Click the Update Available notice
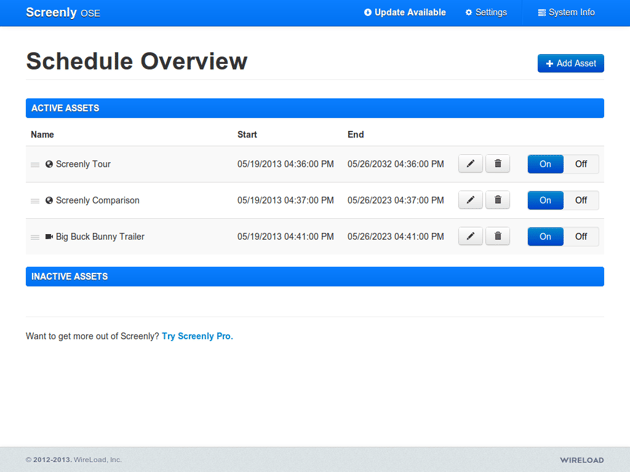Image resolution: width=630 pixels, height=472 pixels. (x=405, y=13)
